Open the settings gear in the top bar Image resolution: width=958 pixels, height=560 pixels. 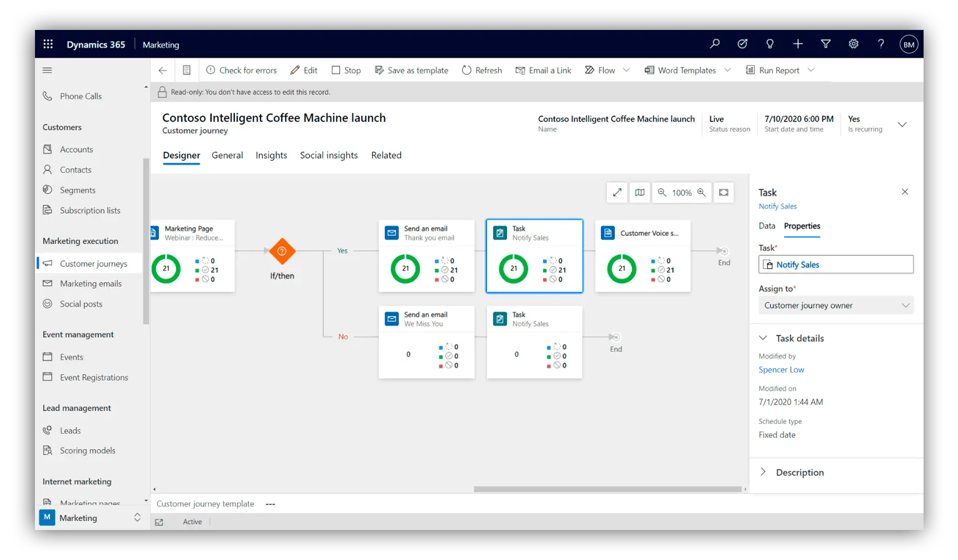pos(854,44)
